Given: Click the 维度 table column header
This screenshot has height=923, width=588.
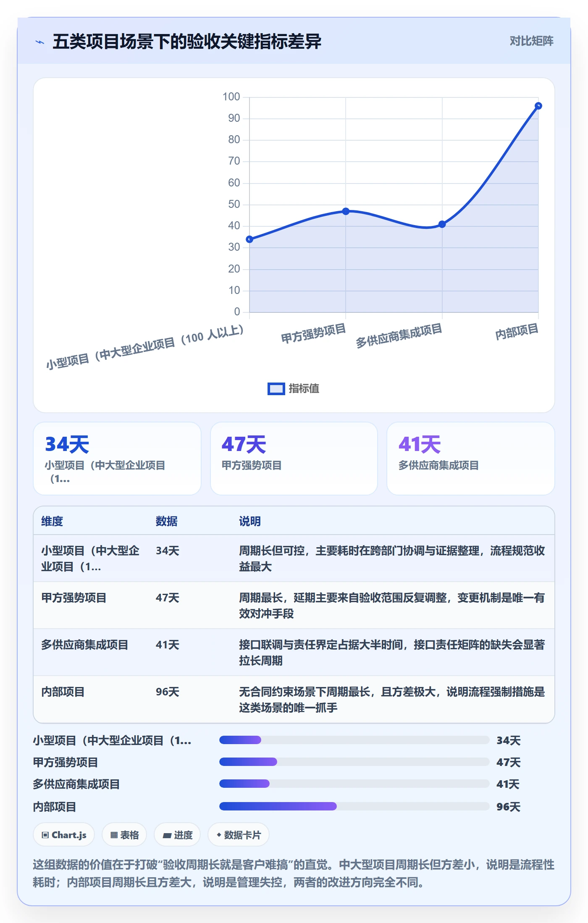Looking at the screenshot, I should [x=52, y=521].
